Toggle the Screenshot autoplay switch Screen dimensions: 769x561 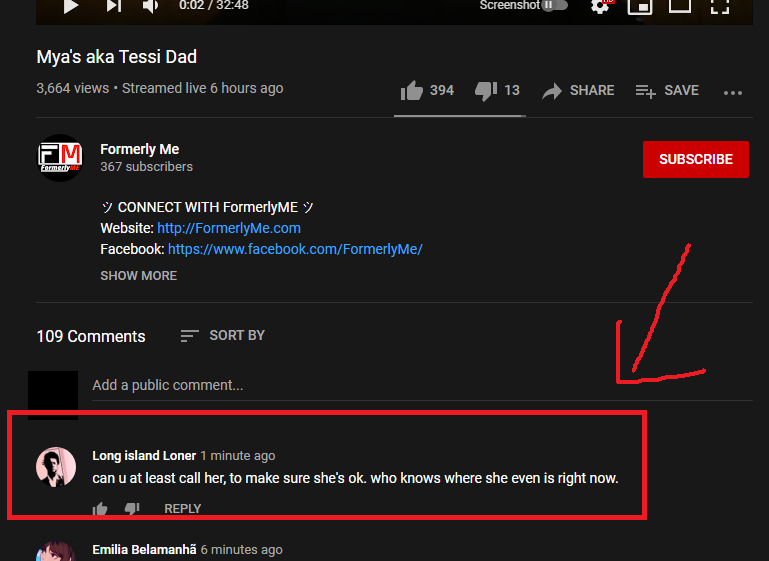click(555, 5)
